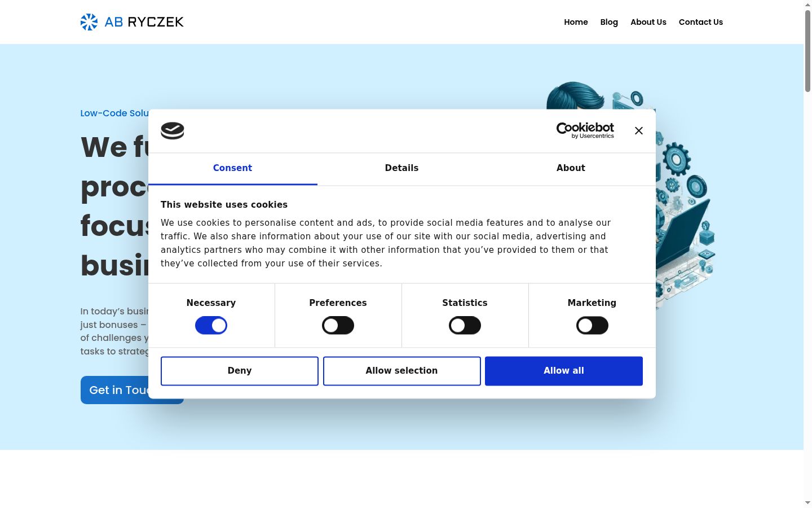812x508 pixels.
Task: Toggle the Necessary cookies switch
Action: click(211, 326)
